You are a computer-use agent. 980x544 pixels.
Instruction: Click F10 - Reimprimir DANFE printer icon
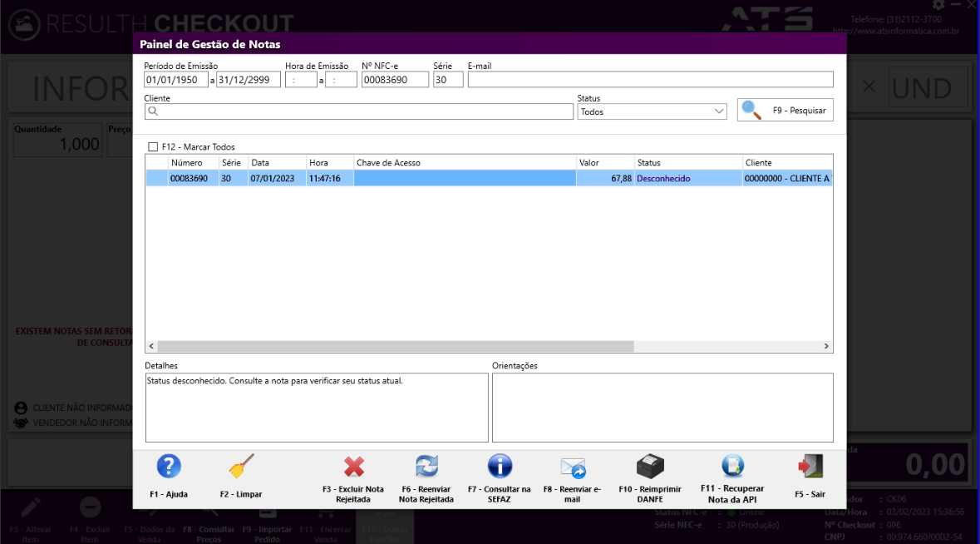[650, 467]
